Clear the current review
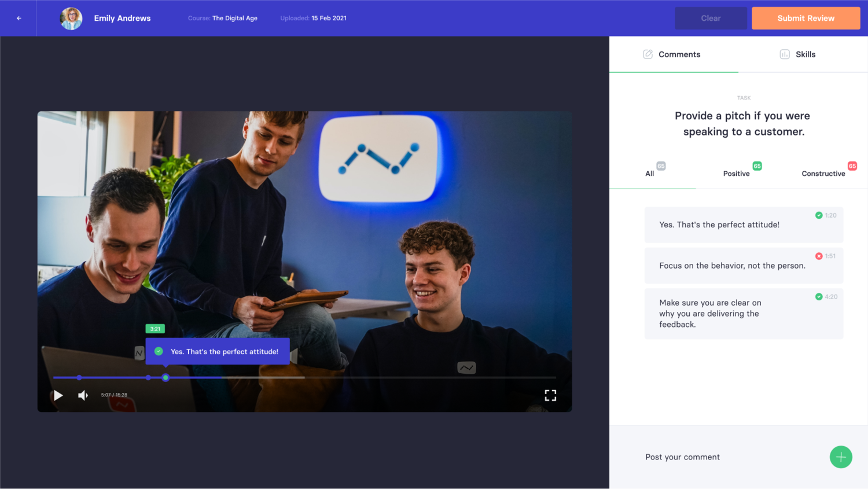 pyautogui.click(x=711, y=18)
